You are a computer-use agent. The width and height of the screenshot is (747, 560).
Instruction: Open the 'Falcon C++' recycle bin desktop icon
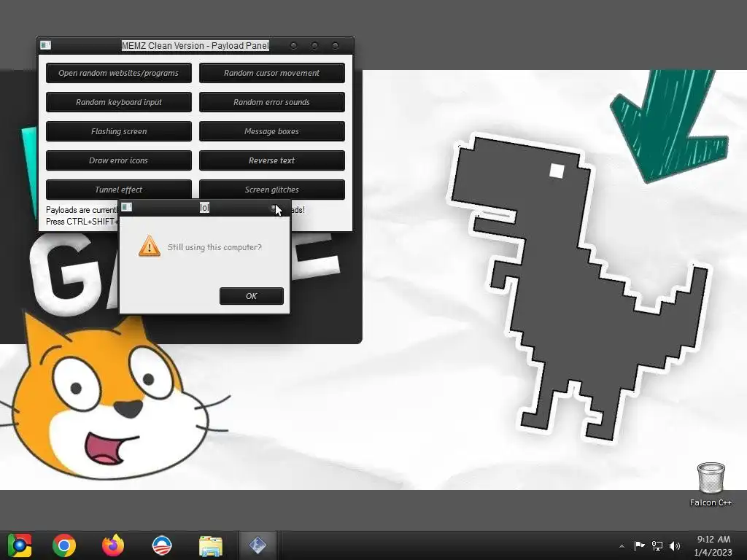(711, 484)
